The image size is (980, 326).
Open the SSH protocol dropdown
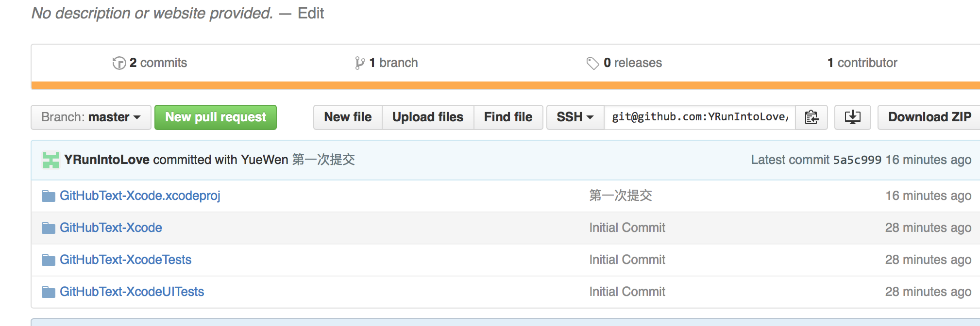tap(575, 117)
